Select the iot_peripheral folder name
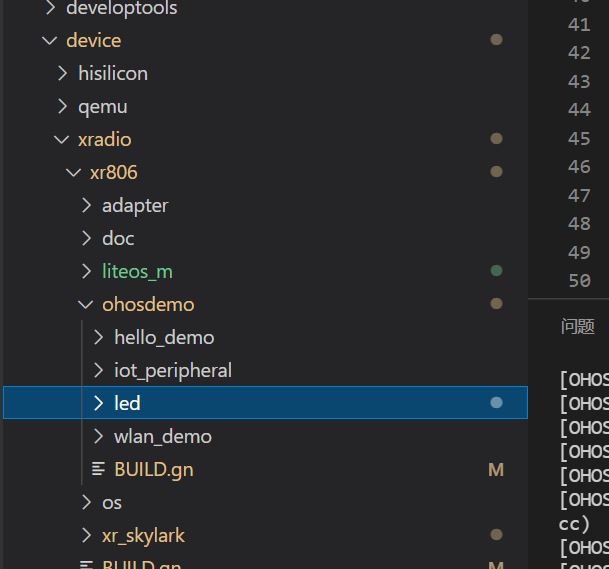Screen dimensions: 609x569 (173, 371)
